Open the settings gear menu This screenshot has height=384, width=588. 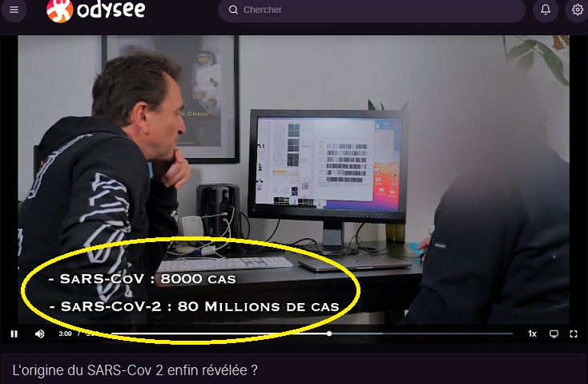pyautogui.click(x=578, y=10)
